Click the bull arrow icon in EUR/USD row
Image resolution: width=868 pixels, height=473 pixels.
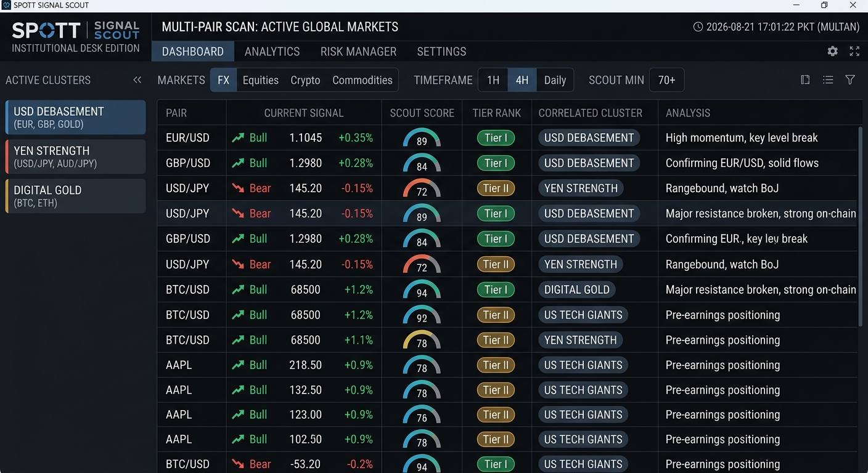[238, 138]
